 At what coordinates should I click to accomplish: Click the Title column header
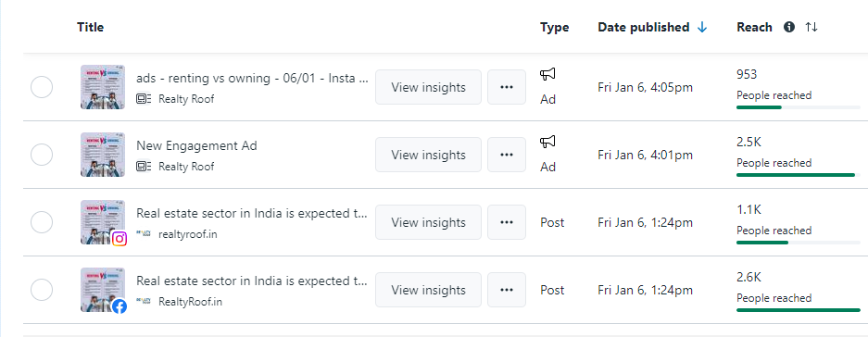coord(90,27)
